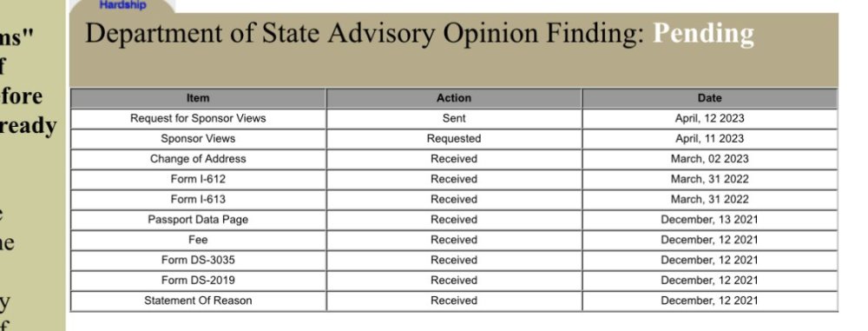Click the Sponsor Views item cell
Viewport: 868px width, 331px height.
coord(198,139)
